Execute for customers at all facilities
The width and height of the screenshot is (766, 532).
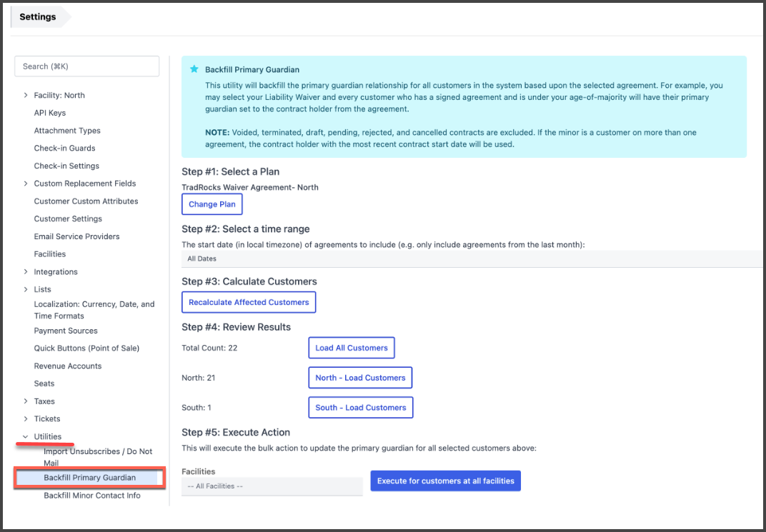(x=445, y=481)
